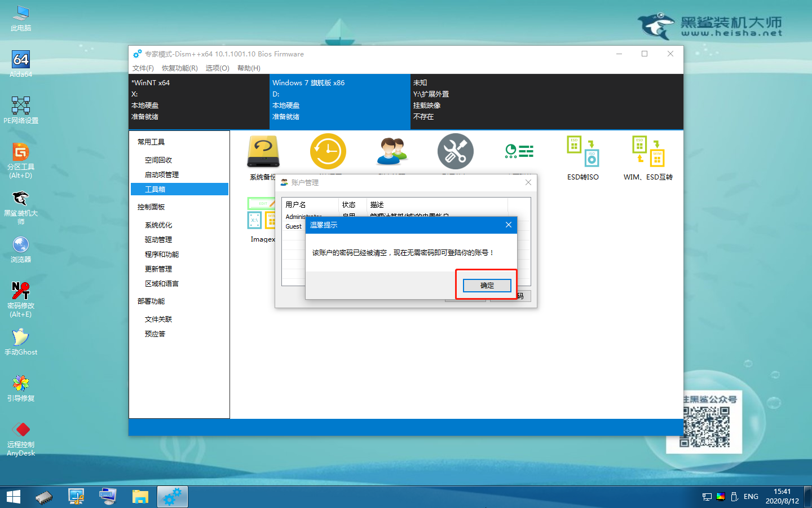Image resolution: width=812 pixels, height=508 pixels.
Task: Launch Aida64 from the desktop
Action: [x=21, y=64]
